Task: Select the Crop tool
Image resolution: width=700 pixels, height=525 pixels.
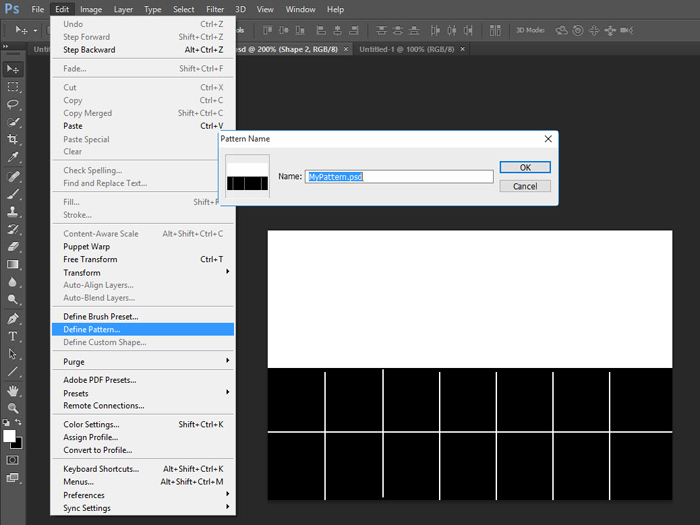Action: coord(13,139)
